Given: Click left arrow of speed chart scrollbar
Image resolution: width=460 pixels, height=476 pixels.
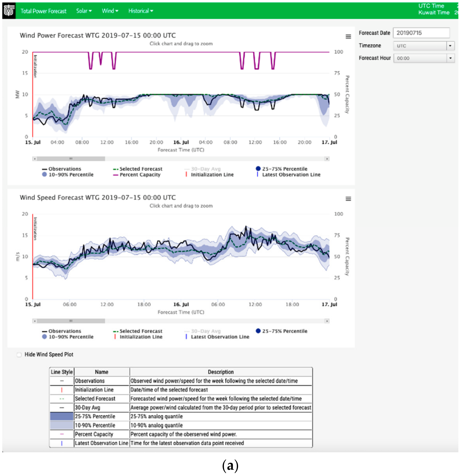Looking at the screenshot, I should (35, 321).
